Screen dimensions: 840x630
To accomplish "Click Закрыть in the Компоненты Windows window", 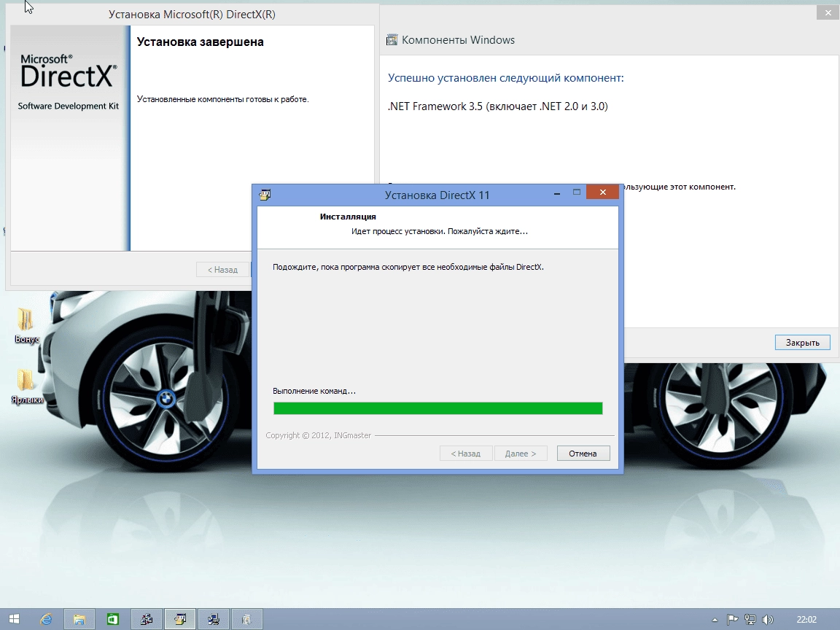I will click(802, 342).
